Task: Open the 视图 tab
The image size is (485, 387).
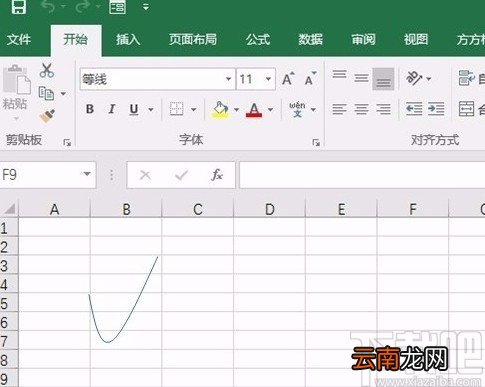Action: point(416,40)
